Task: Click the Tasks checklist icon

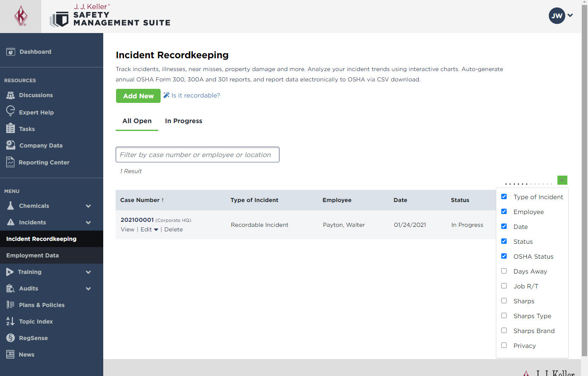Action: tap(11, 128)
